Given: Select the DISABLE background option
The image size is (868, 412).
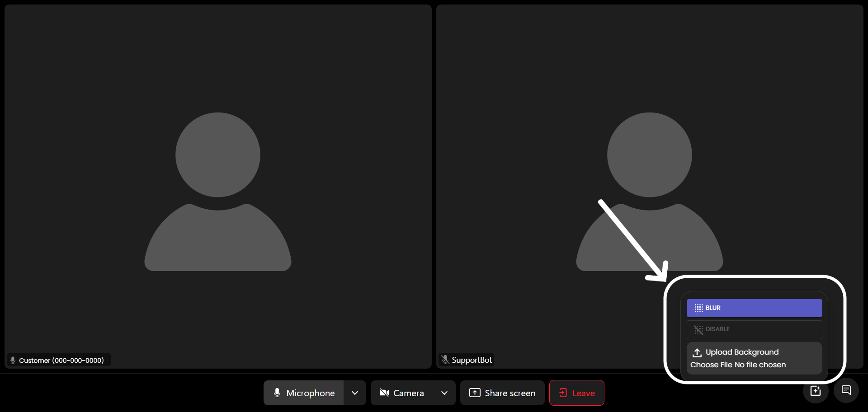Looking at the screenshot, I should 754,329.
